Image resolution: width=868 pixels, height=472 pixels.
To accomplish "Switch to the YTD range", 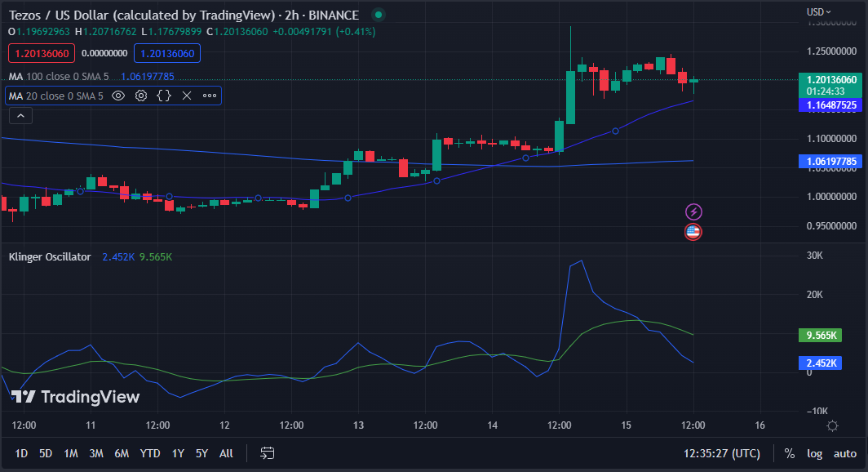I will pos(150,452).
